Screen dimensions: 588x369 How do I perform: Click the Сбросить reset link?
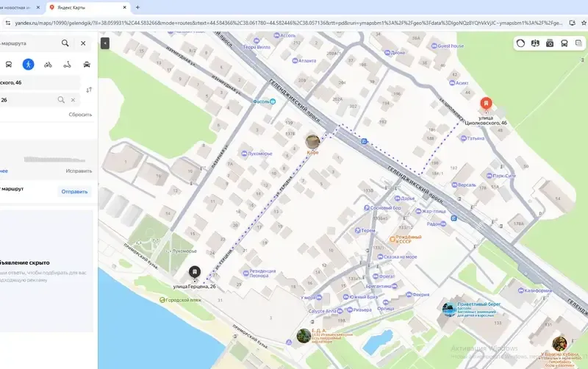tap(80, 115)
